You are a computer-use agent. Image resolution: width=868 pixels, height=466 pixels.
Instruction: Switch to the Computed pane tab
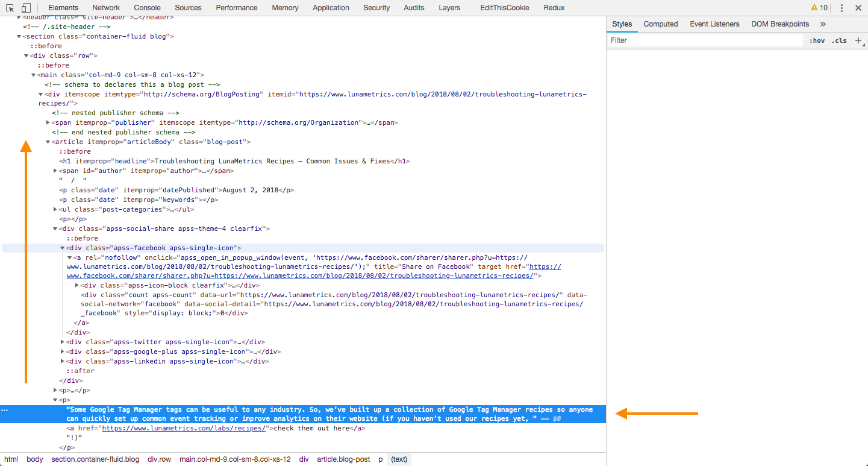[x=661, y=24]
